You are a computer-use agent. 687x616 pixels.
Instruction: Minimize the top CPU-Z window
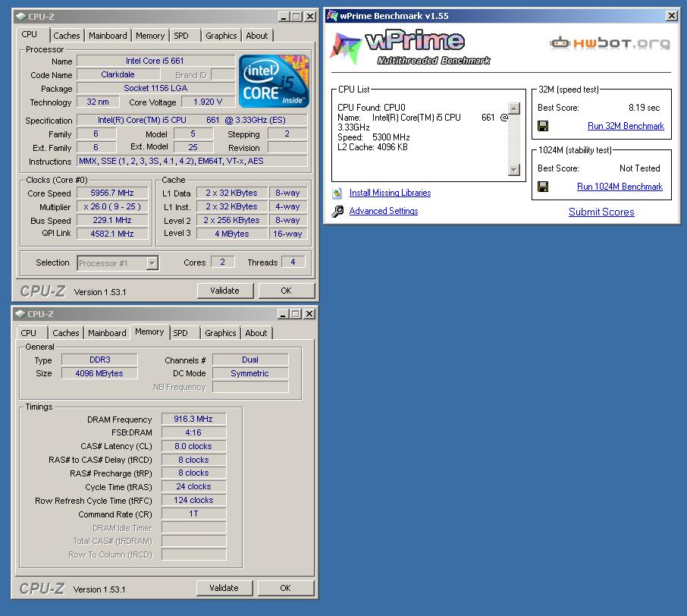coord(284,17)
